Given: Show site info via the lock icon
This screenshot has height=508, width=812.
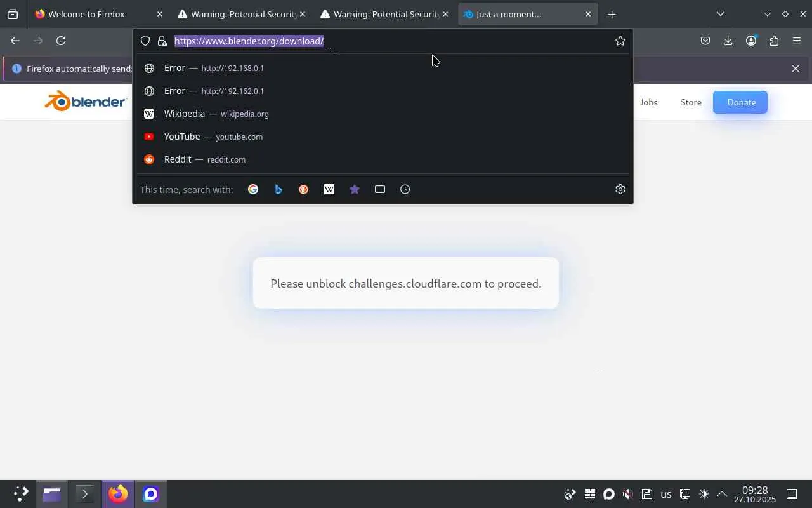Looking at the screenshot, I should coord(162,41).
